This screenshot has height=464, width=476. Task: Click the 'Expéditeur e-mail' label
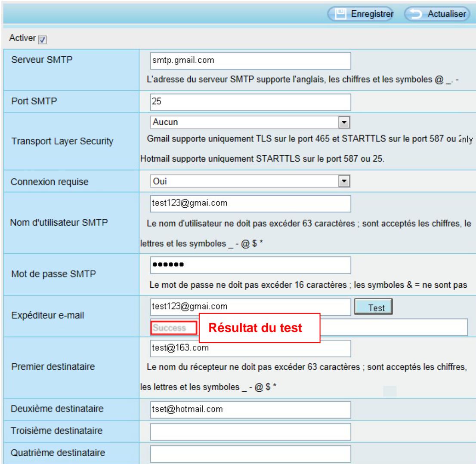(x=48, y=315)
